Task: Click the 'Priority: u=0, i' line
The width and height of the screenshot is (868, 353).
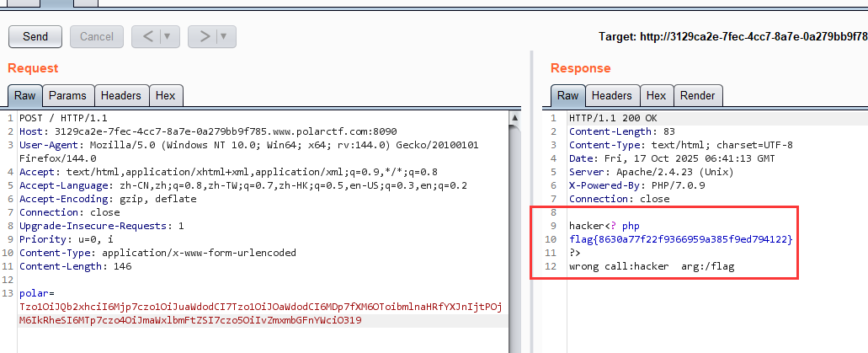Action: point(66,239)
